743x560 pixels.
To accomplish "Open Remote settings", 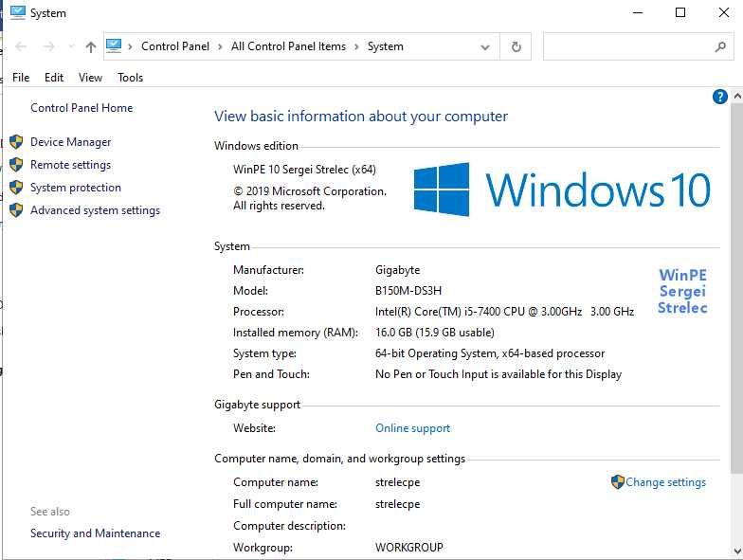I will (70, 165).
